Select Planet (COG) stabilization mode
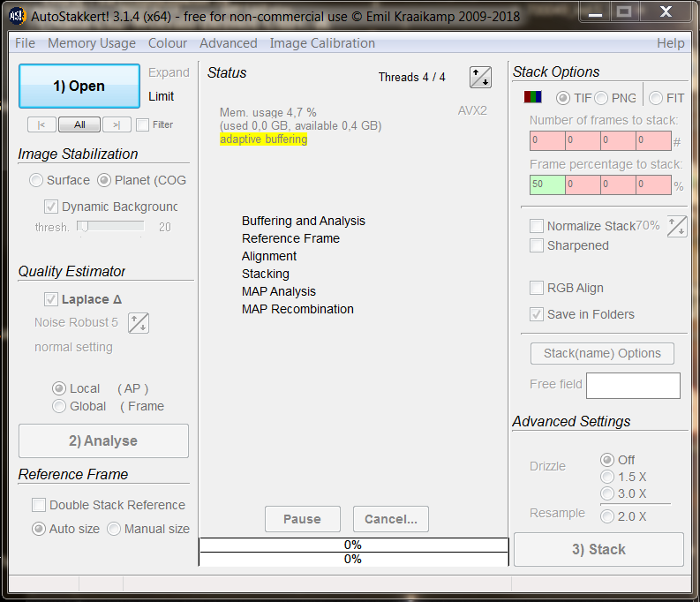This screenshot has width=700, height=602. 104,180
